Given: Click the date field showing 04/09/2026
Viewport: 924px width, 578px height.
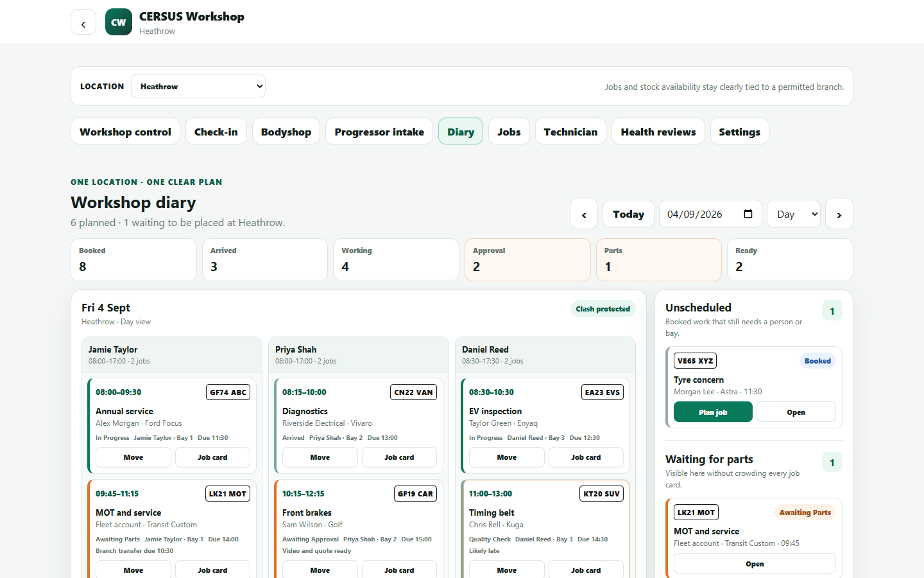Looking at the screenshot, I should [710, 214].
